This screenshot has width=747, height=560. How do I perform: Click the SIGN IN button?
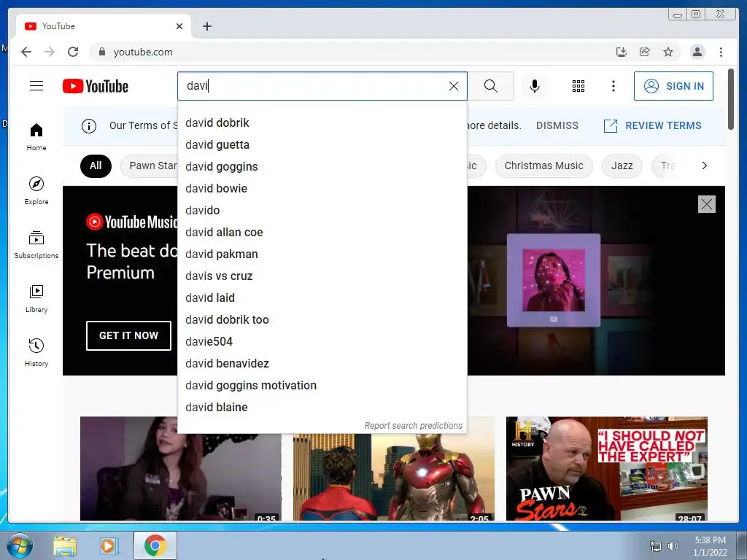(673, 86)
